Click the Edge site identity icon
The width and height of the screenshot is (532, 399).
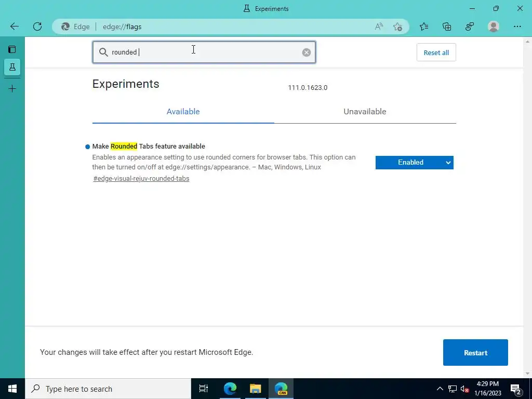point(65,26)
